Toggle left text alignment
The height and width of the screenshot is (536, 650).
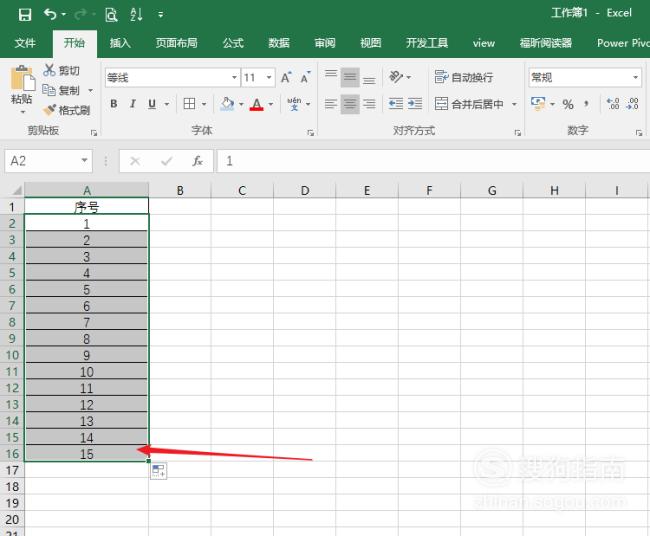[x=331, y=104]
